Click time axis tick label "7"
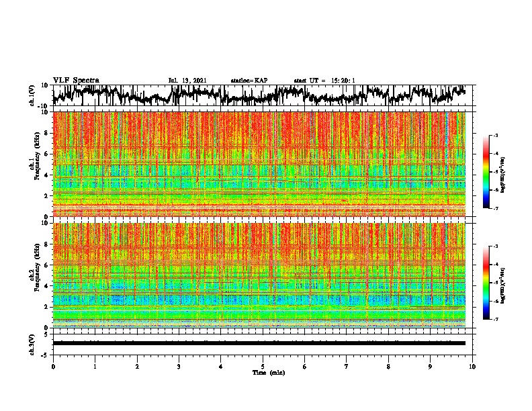Image resolution: width=532 pixels, height=411 pixels. [347, 367]
